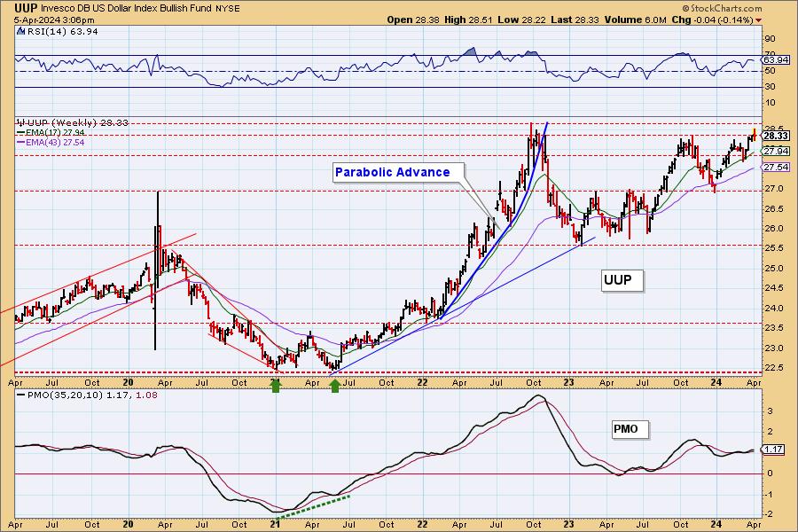This screenshot has height=532, width=798.
Task: Click the '23' year label on price time axis
Action: [569, 383]
